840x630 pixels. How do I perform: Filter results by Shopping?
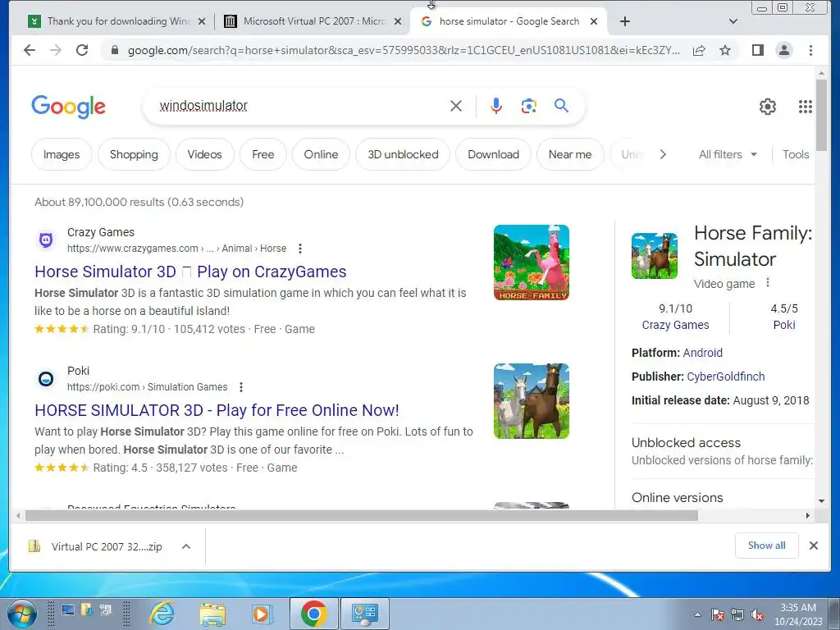(x=134, y=154)
